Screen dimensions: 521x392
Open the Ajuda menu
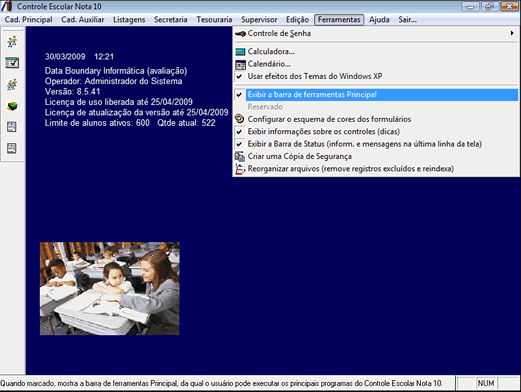click(x=379, y=20)
